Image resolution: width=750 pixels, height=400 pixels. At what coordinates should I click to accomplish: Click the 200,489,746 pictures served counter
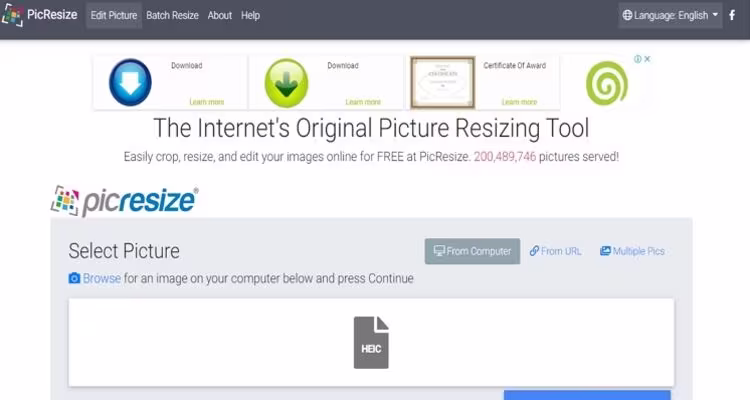505,157
